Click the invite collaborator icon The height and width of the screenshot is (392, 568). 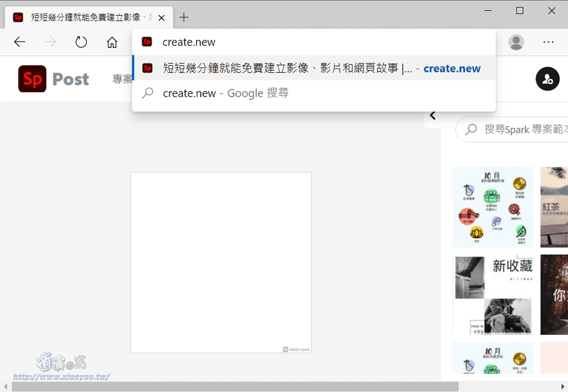(x=547, y=79)
